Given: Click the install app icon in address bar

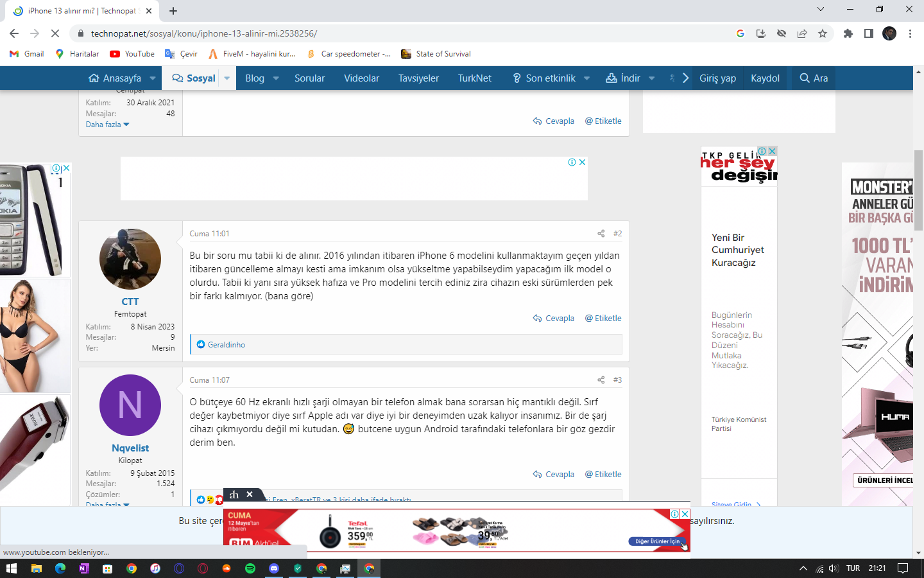Looking at the screenshot, I should pos(761,33).
